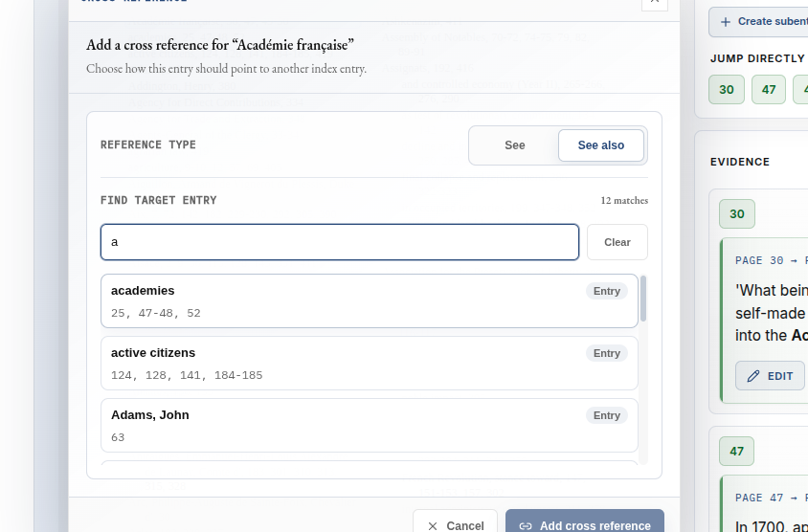
Task: Click page numbers "124, 128, 141, 184-185"
Action: click(x=187, y=375)
